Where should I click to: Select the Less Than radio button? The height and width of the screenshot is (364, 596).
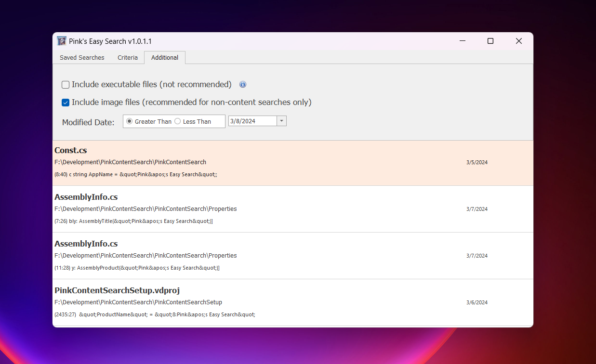point(177,121)
